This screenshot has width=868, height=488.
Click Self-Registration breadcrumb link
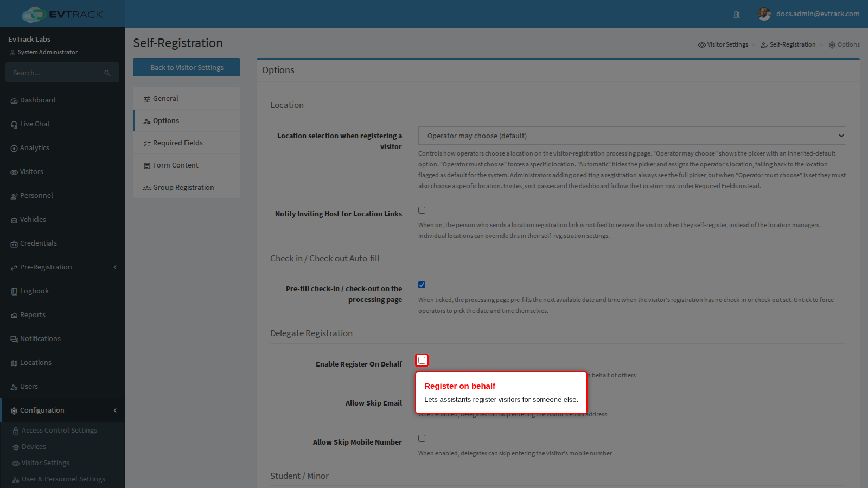[x=788, y=45]
